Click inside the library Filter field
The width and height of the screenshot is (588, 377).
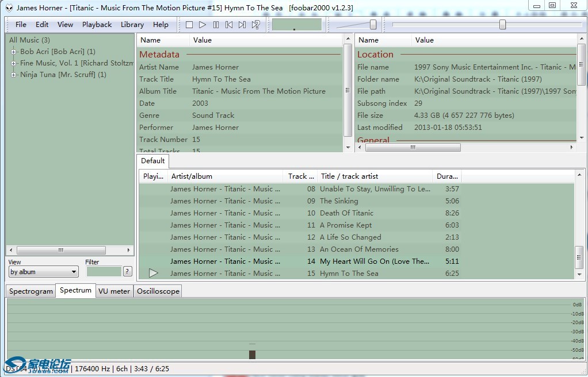tap(104, 271)
